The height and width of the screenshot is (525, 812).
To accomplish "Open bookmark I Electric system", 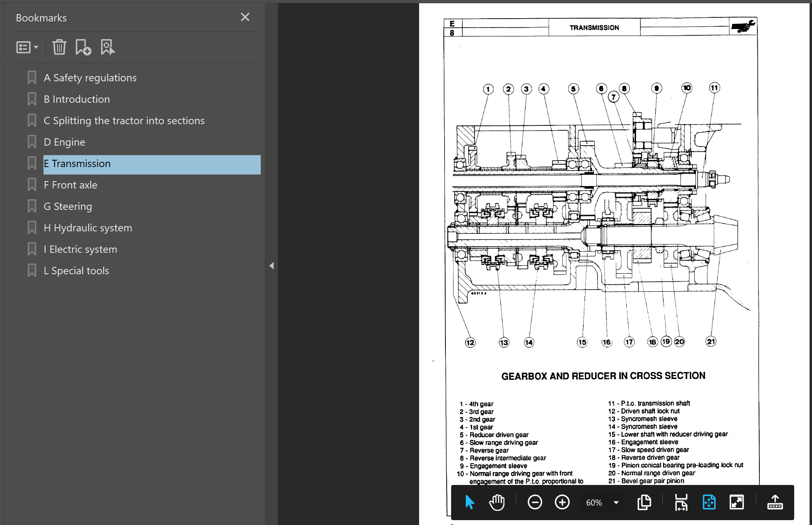I will [81, 249].
